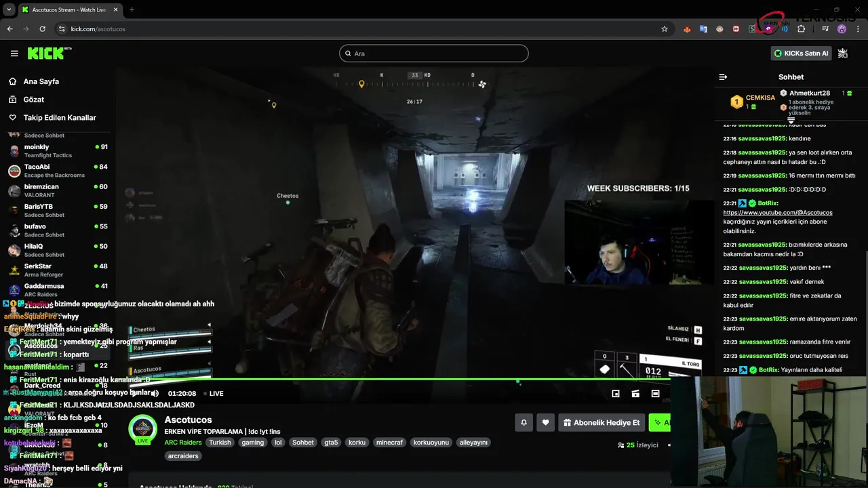Select the aileyayını tag
This screenshot has width=868, height=488.
[x=474, y=442]
